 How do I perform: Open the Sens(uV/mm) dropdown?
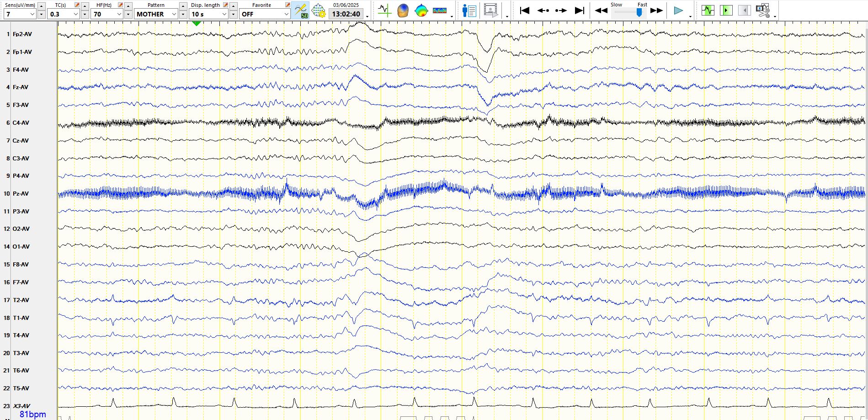click(x=20, y=14)
